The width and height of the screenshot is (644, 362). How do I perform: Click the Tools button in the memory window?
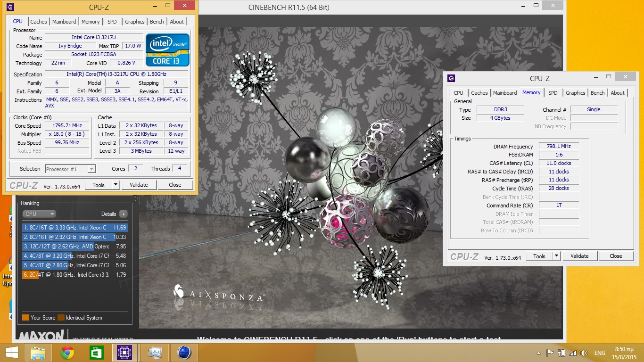[x=539, y=256]
